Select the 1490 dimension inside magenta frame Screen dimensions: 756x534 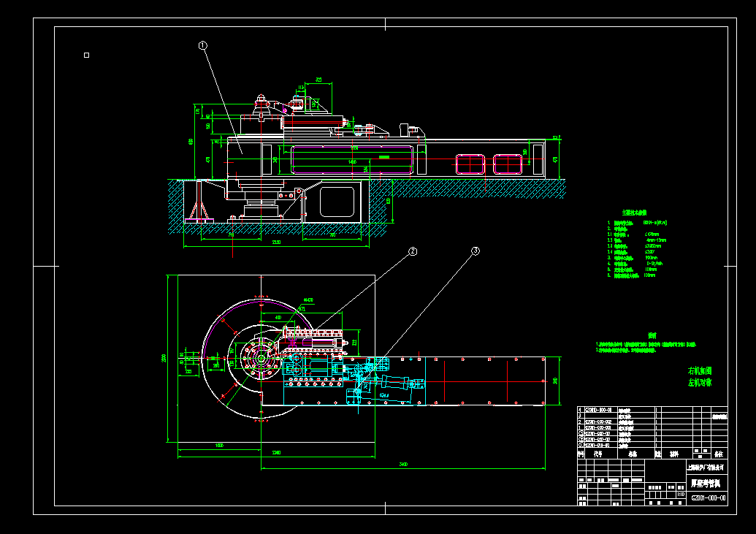[352, 162]
